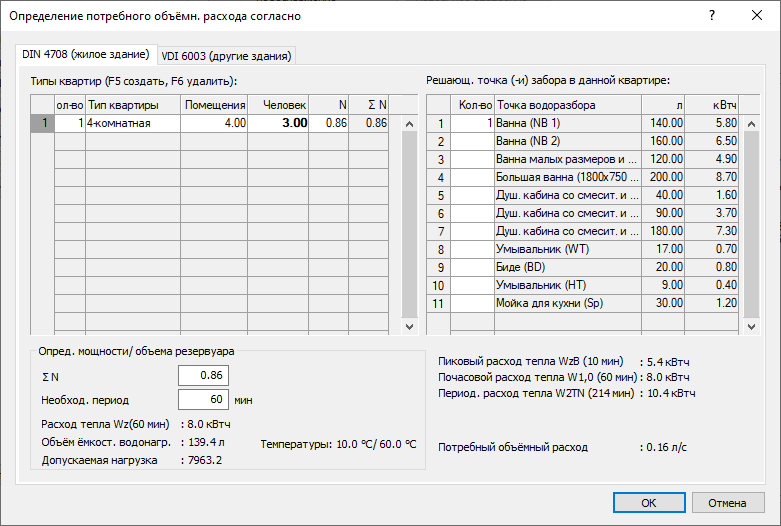Click quantity cell for Умывальник (WT)
This screenshot has width=781, height=526.
click(x=472, y=249)
